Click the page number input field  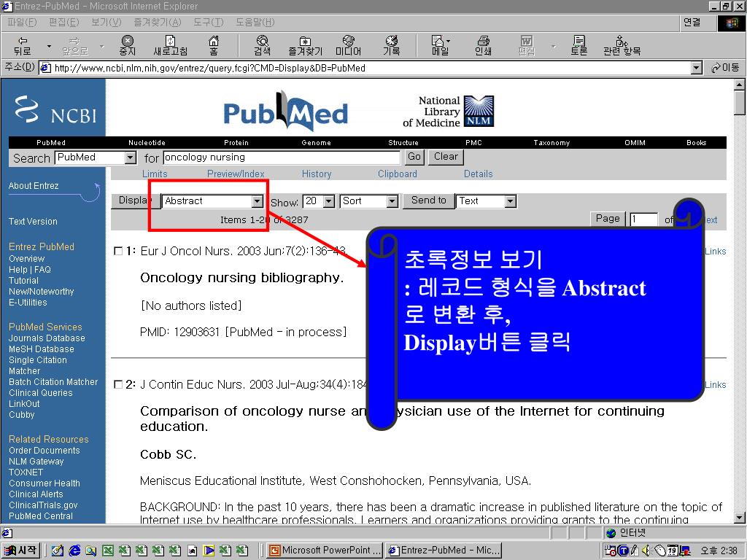pyautogui.click(x=643, y=219)
